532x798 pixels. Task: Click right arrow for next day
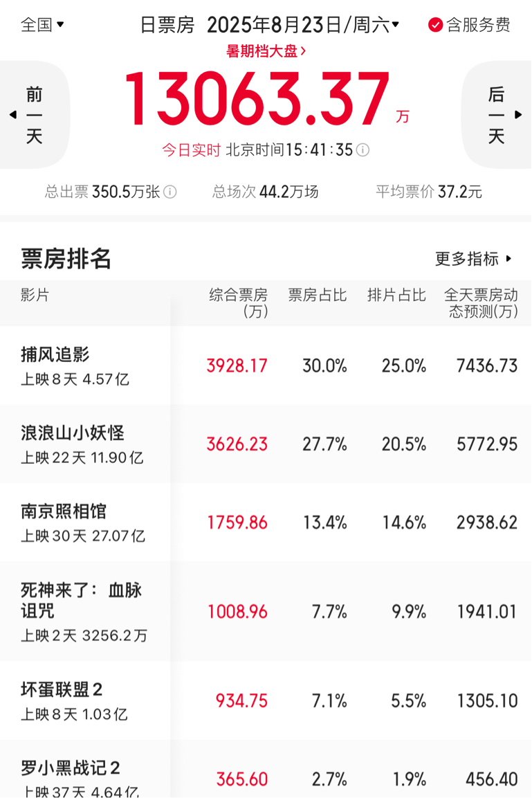click(x=518, y=114)
